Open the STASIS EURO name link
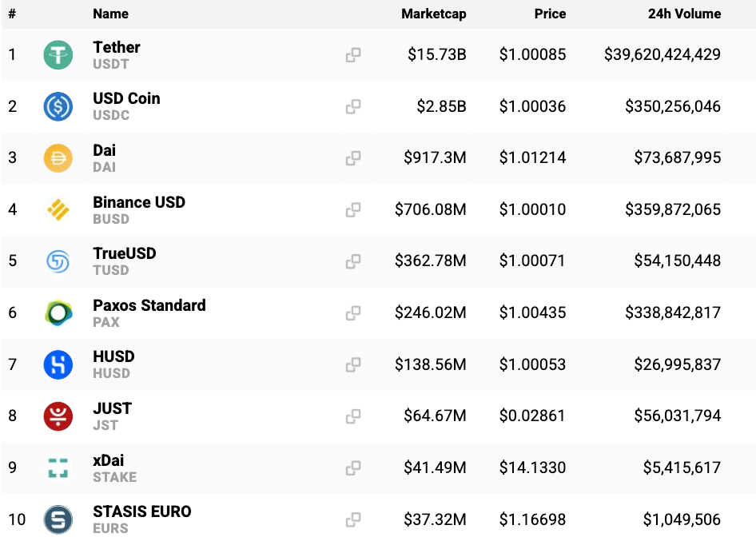The width and height of the screenshot is (756, 545). pos(141,511)
